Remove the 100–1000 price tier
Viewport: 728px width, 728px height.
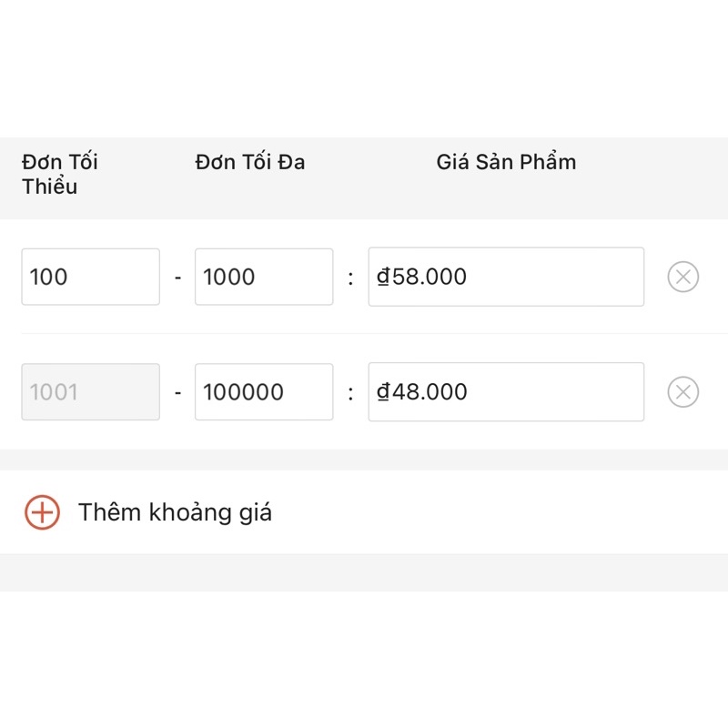[x=682, y=277]
